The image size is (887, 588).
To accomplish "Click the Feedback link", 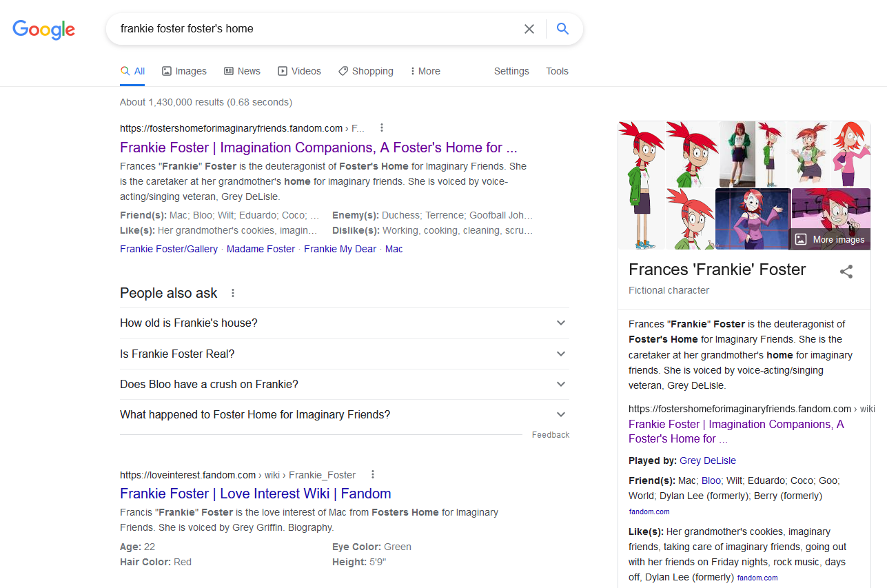I will pyautogui.click(x=551, y=435).
